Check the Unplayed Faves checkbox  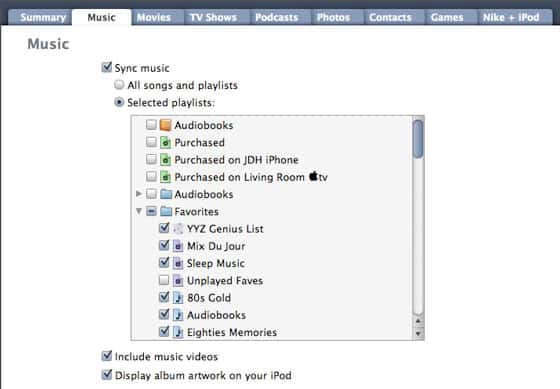164,280
